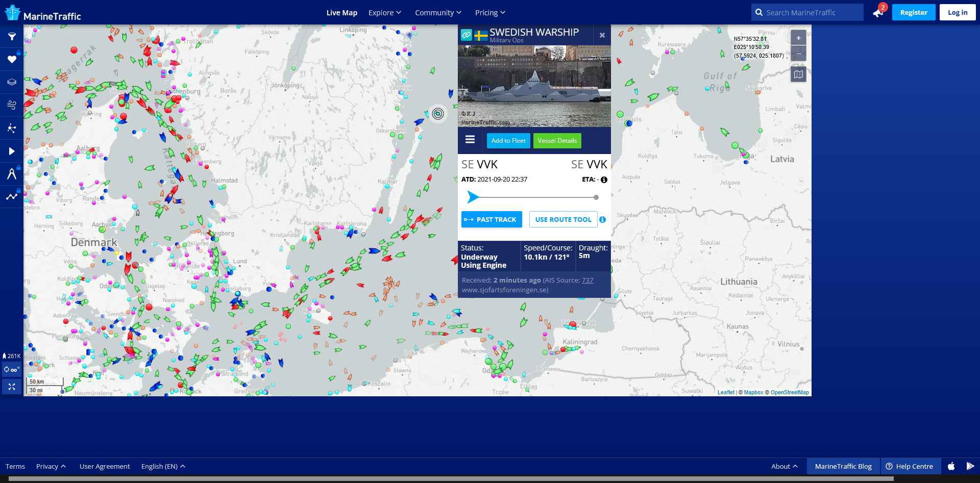
Task: Zoom in the map with plus button
Action: 798,38
